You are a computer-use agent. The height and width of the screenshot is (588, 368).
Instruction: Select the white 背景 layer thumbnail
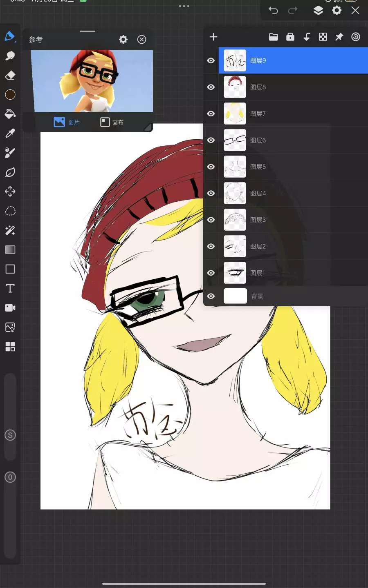235,296
